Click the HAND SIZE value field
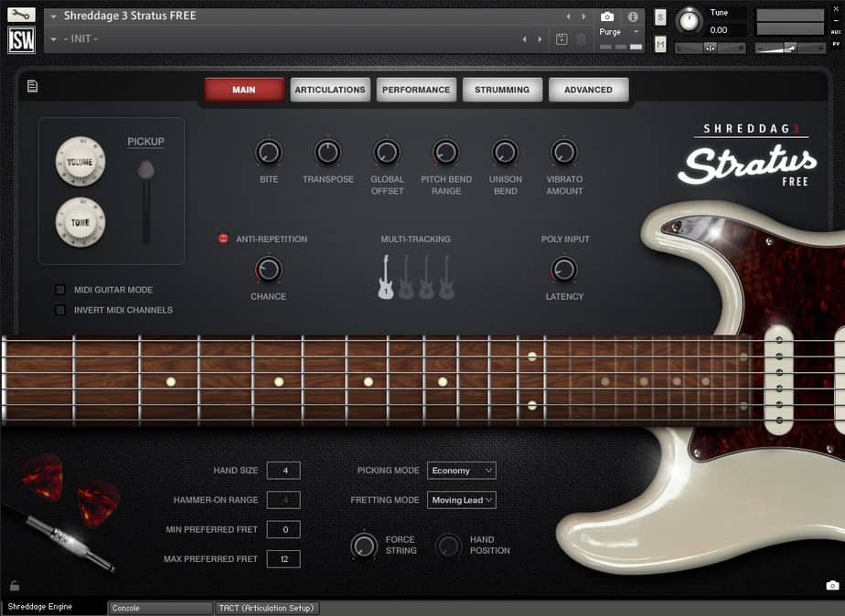The image size is (845, 616). coord(283,471)
